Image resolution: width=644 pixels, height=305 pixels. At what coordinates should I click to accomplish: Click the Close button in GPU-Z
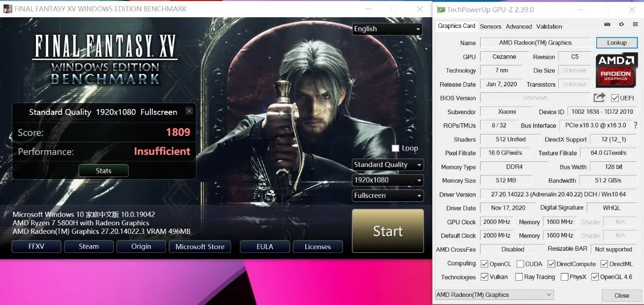(x=622, y=295)
